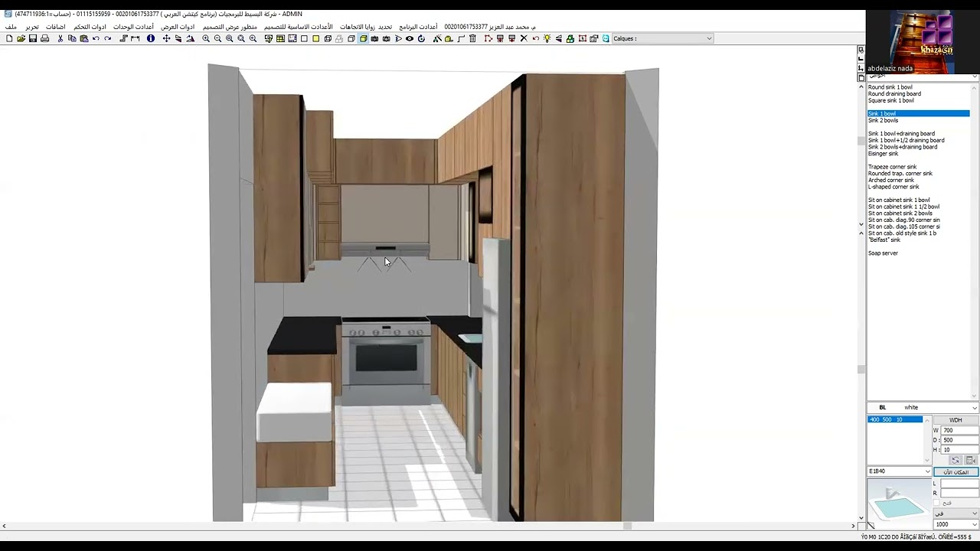Select the Move arrows tool
The image size is (980, 551).
[166, 38]
